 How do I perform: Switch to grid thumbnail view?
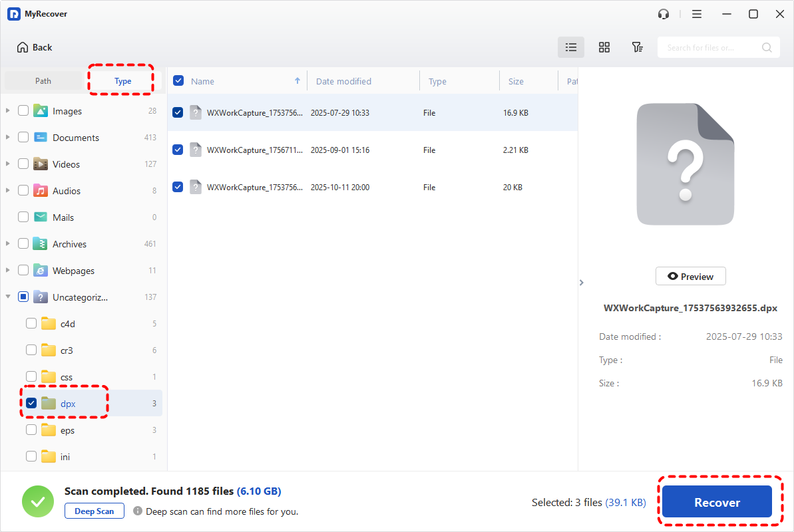(604, 47)
